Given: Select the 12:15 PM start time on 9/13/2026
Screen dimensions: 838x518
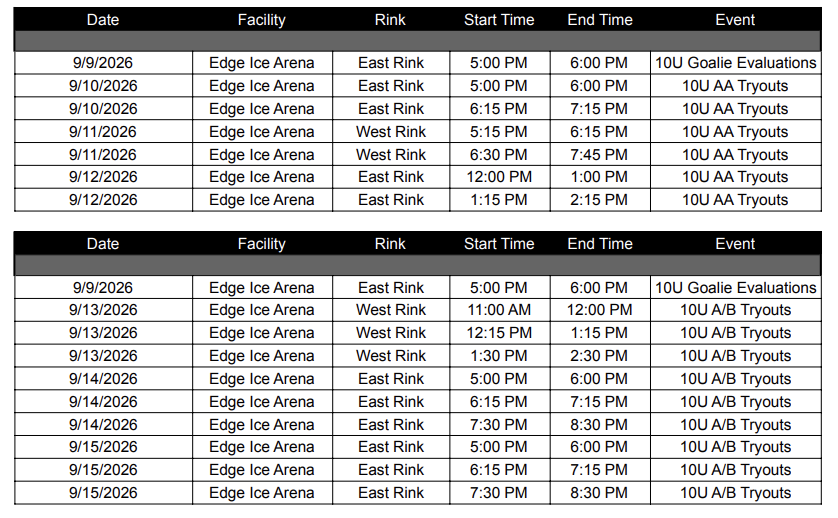Looking at the screenshot, I should coord(499,333).
